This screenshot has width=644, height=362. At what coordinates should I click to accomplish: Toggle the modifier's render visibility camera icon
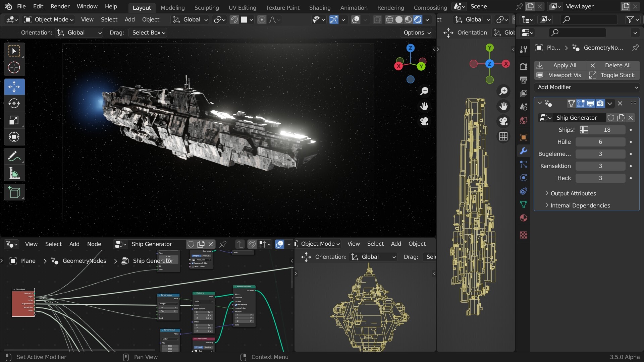click(600, 103)
